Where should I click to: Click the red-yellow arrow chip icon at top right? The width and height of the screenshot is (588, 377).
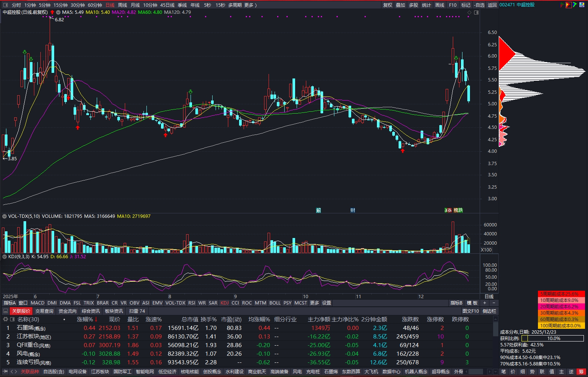point(569,5)
